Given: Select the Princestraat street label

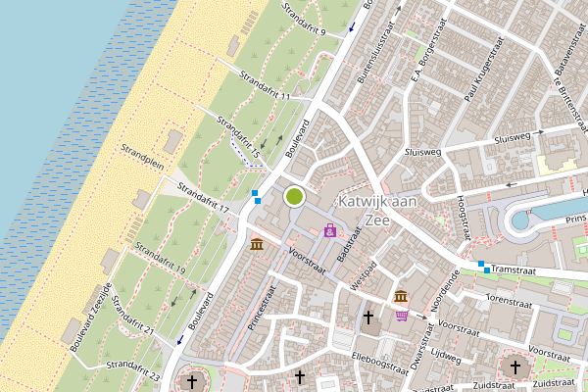Looking at the screenshot, I should pyautogui.click(x=262, y=308).
